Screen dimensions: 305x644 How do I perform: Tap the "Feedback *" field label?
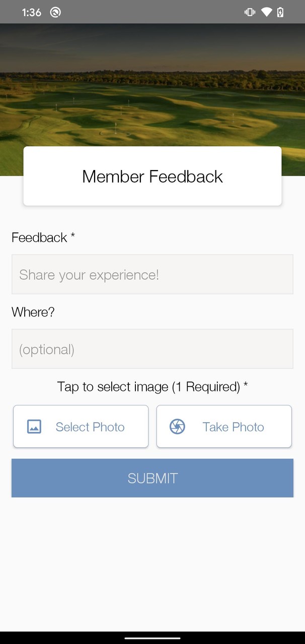click(x=39, y=237)
